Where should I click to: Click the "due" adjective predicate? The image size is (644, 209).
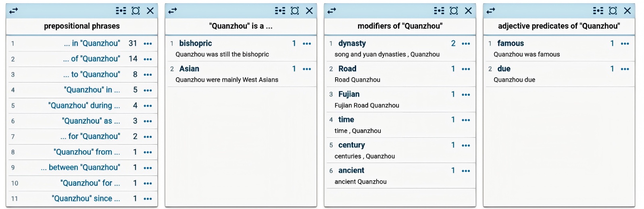pos(504,69)
